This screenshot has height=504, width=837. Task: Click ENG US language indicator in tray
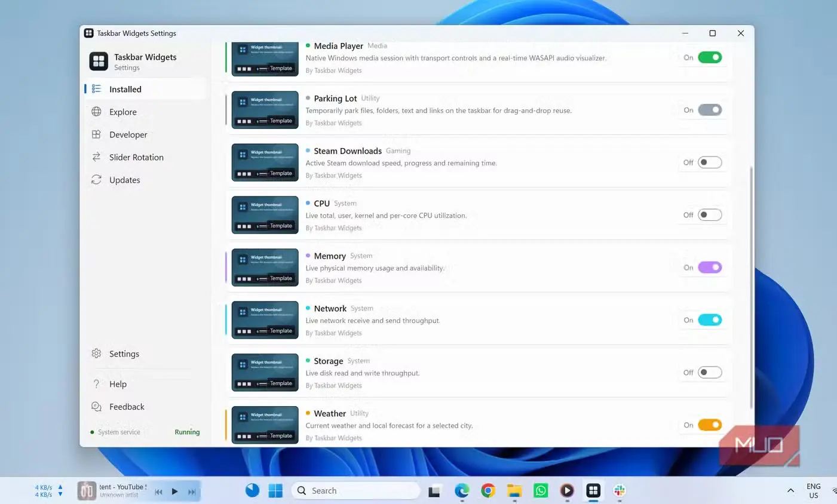[813, 491]
